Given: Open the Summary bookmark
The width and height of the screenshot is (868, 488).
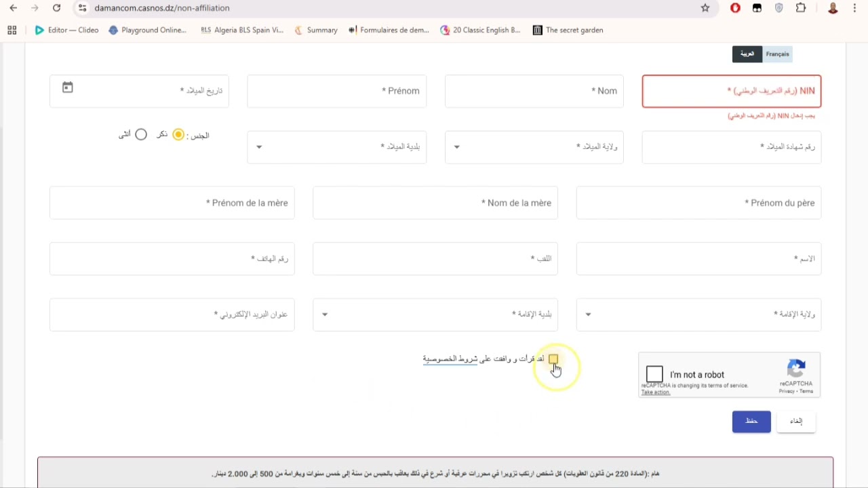Looking at the screenshot, I should click(315, 30).
